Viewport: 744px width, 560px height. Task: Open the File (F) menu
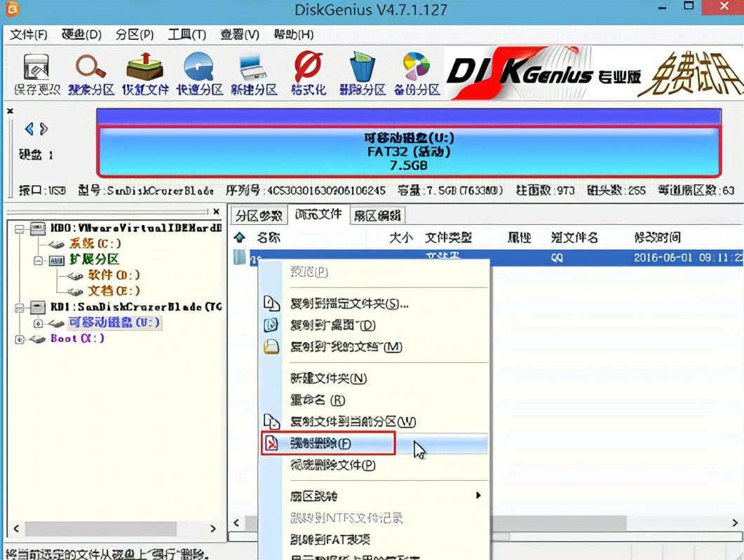tap(29, 34)
